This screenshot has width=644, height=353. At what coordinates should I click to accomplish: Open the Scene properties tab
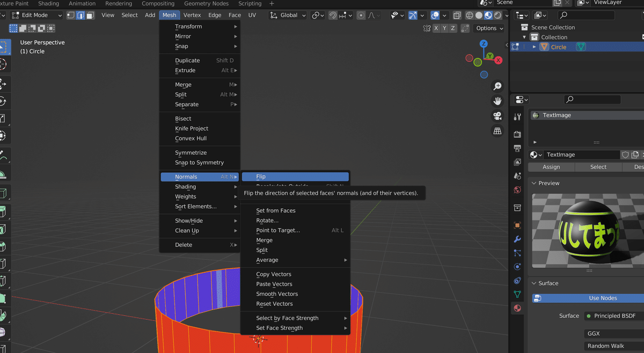(517, 176)
